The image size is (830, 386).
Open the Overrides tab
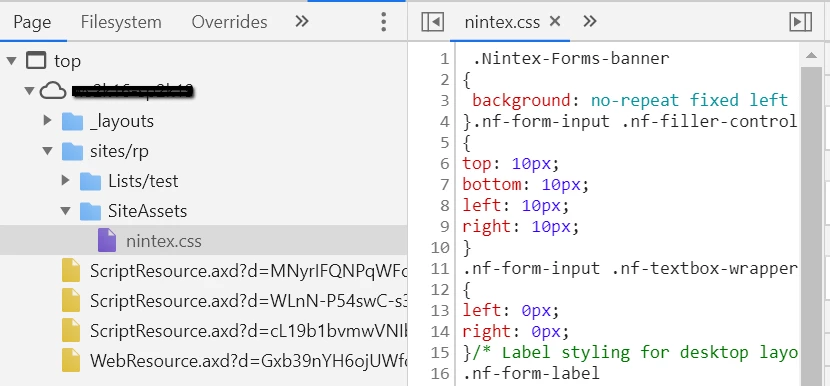(x=229, y=22)
